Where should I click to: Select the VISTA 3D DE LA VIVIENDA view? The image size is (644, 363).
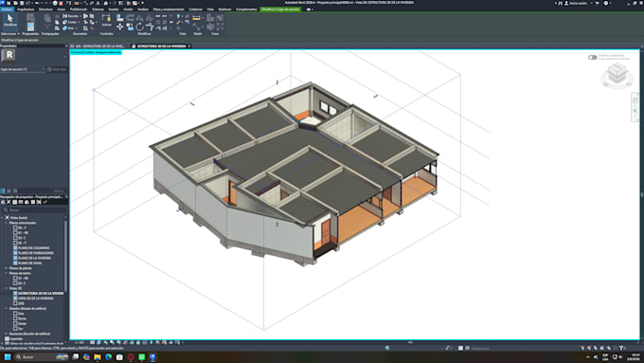click(36, 298)
